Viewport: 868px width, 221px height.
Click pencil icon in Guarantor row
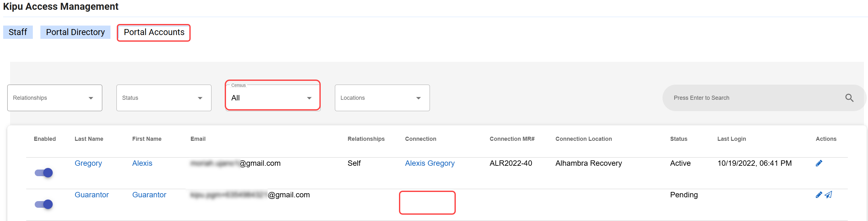819,195
